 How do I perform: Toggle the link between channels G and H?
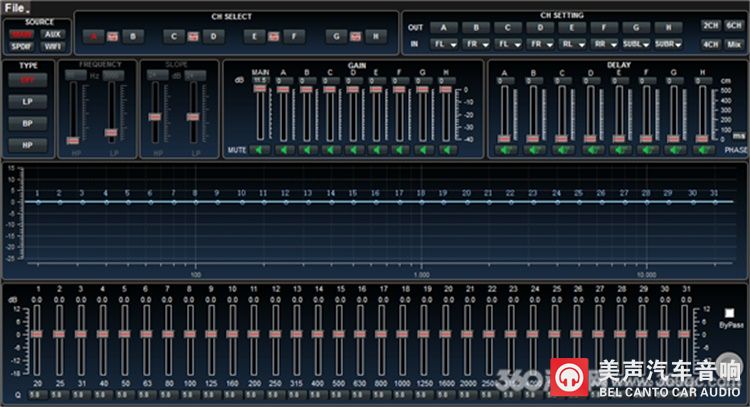355,37
